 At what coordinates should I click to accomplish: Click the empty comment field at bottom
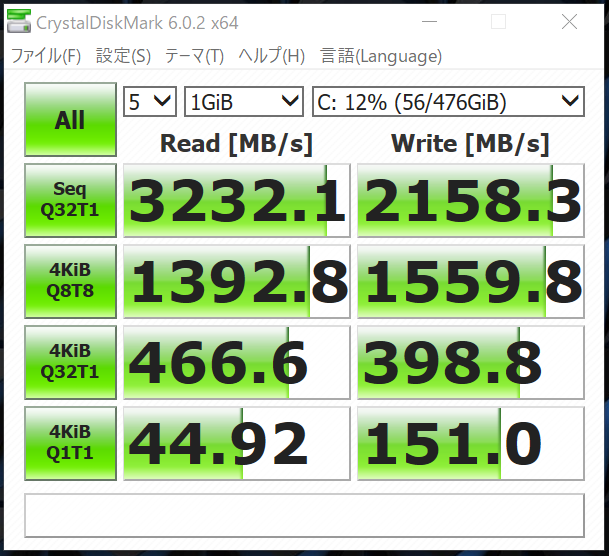pyautogui.click(x=304, y=515)
